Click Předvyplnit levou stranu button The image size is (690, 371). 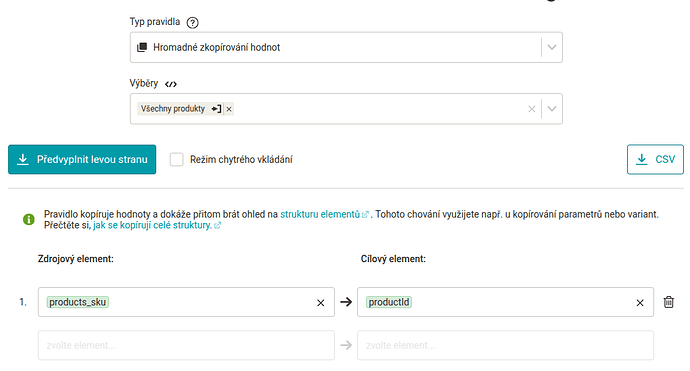[x=82, y=159]
